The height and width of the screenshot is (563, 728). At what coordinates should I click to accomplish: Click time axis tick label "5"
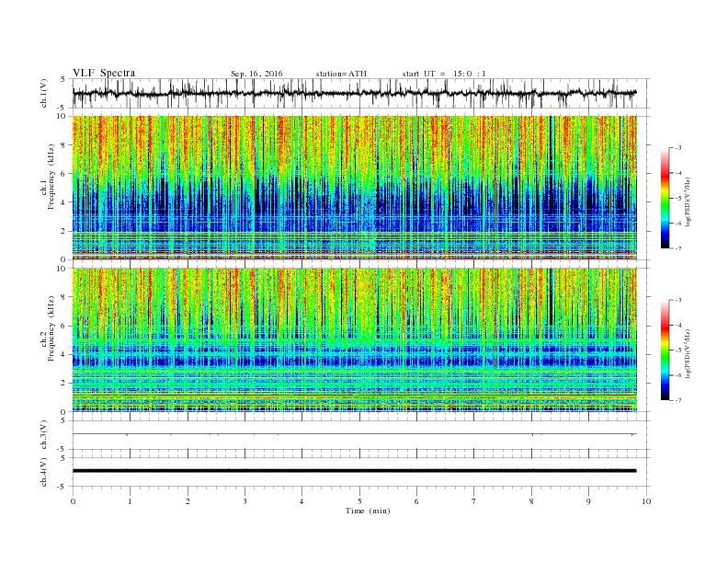click(359, 501)
